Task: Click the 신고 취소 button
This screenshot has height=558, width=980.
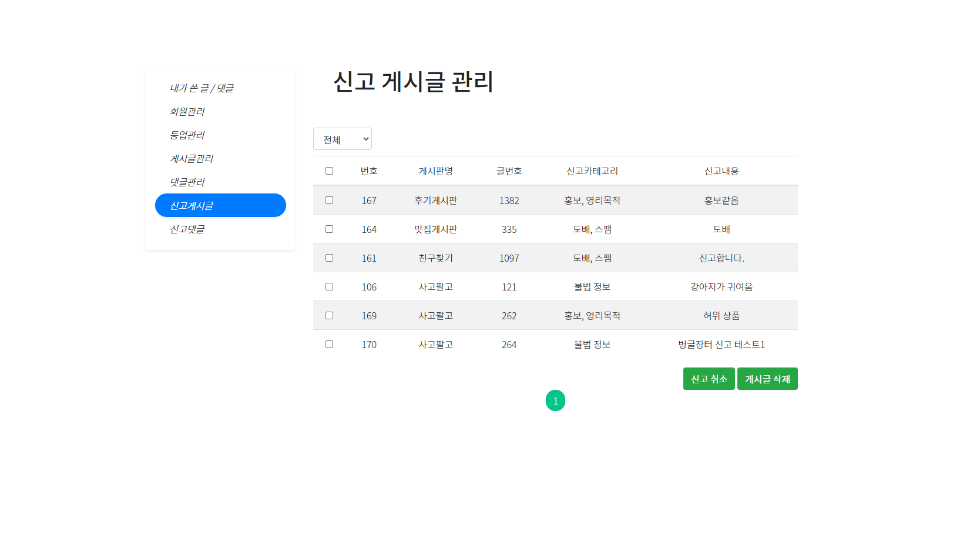Action: [x=709, y=378]
